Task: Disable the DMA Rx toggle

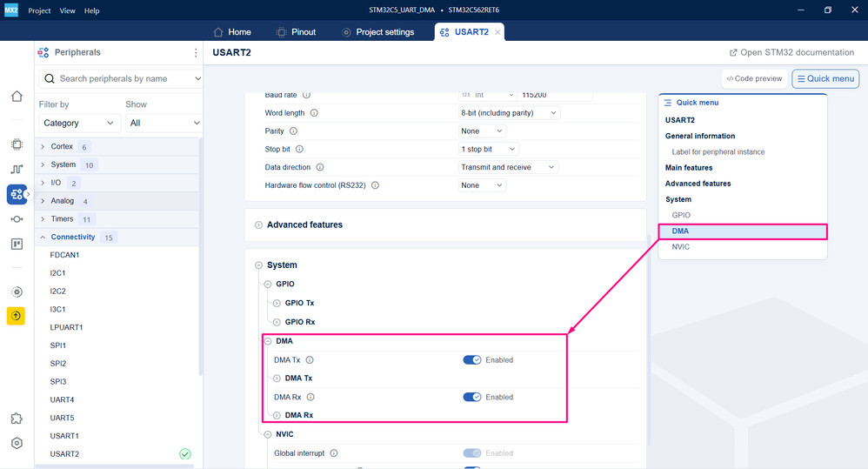Action: (x=472, y=397)
